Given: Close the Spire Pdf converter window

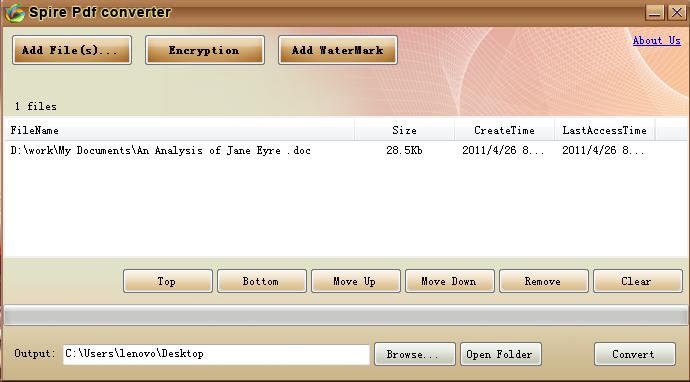Looking at the screenshot, I should [677, 12].
